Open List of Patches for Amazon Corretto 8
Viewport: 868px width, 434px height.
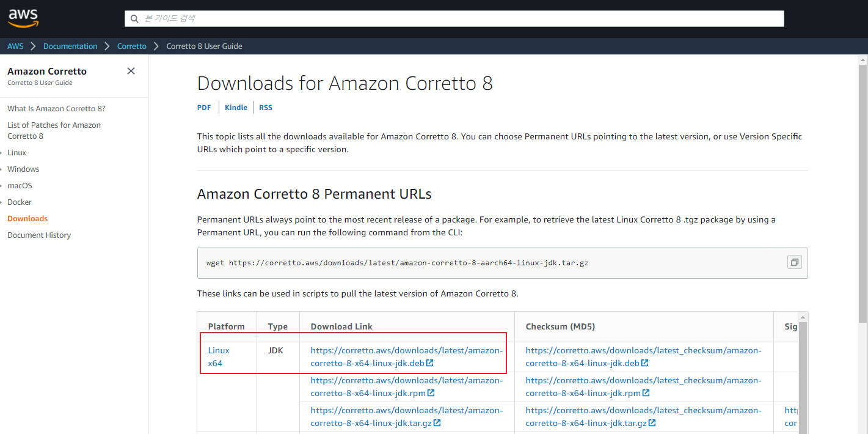(x=54, y=131)
